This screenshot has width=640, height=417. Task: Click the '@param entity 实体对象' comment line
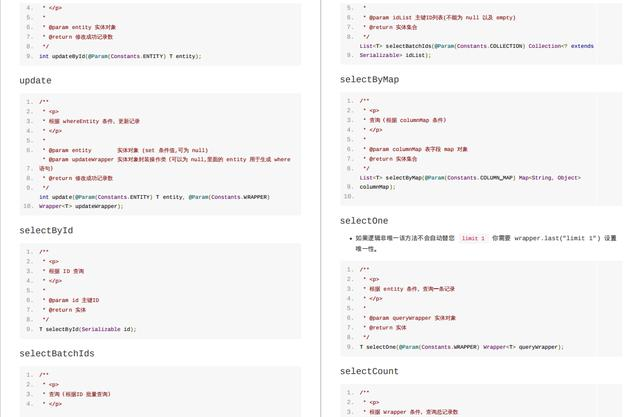point(80,27)
